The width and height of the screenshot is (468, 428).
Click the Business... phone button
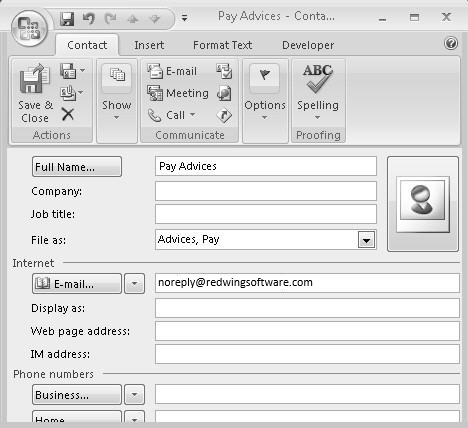click(x=77, y=395)
